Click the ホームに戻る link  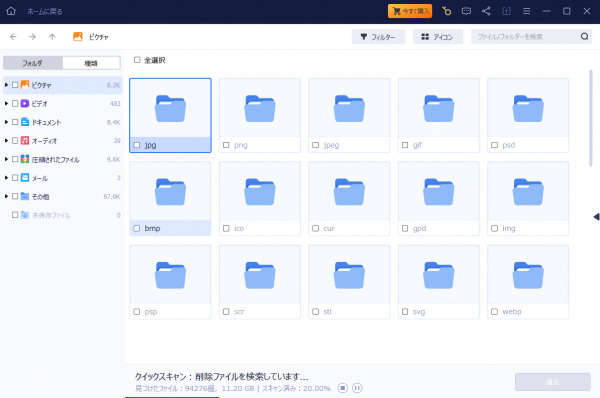pos(44,11)
